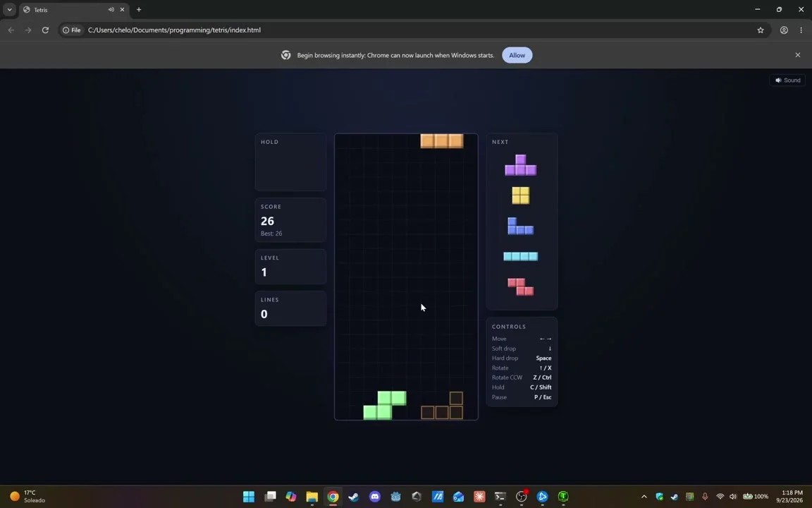Open the volume control in tray

click(733, 497)
